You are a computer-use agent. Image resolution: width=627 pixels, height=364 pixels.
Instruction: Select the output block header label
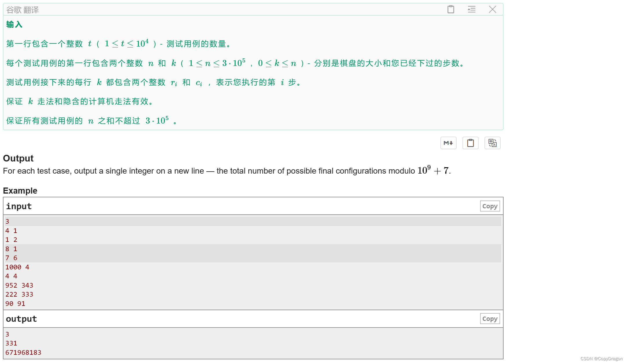click(21, 319)
